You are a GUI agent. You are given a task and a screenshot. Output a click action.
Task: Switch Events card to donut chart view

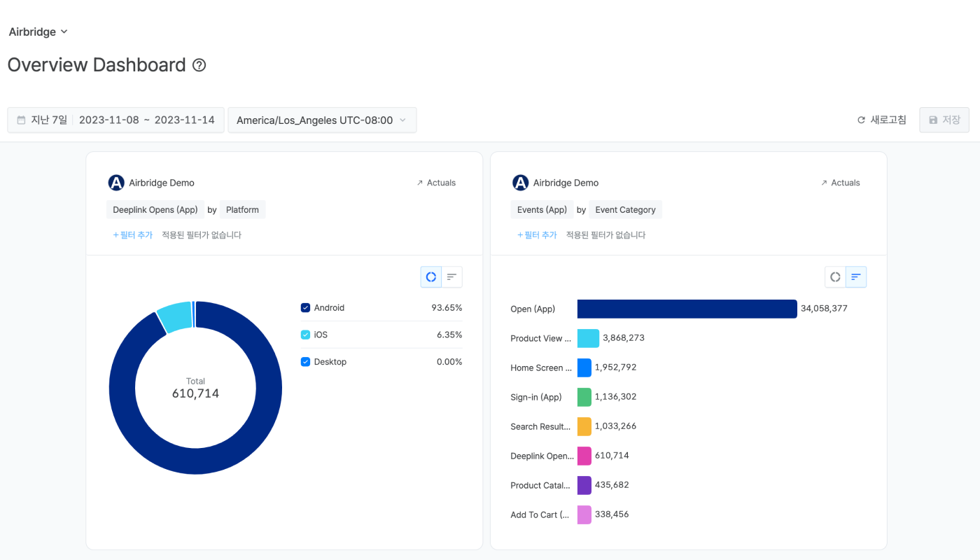pos(835,277)
